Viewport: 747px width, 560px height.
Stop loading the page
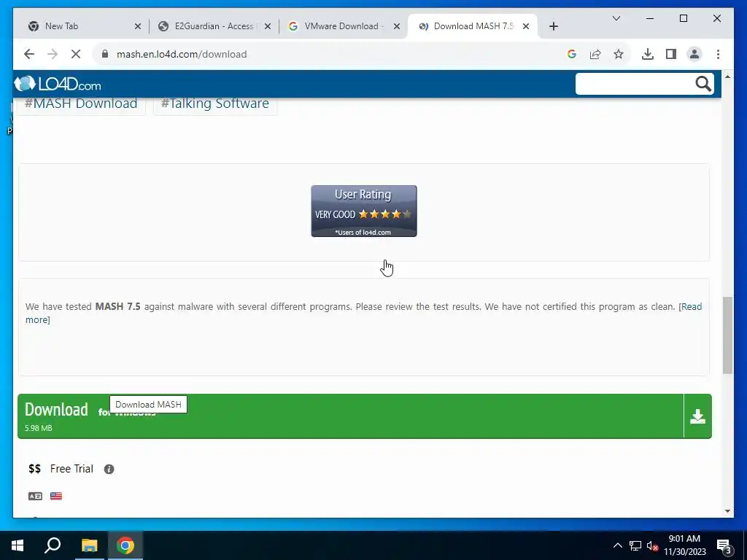pyautogui.click(x=76, y=54)
